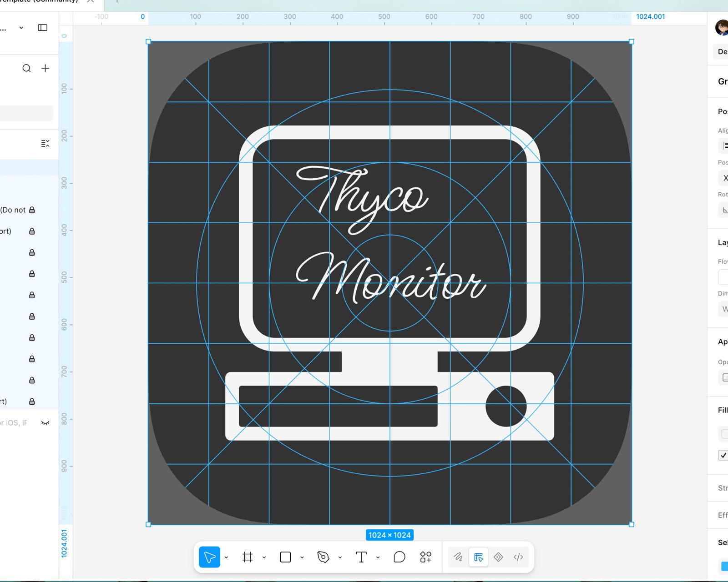Add a new page with plus icon
The width and height of the screenshot is (728, 582).
pos(45,68)
